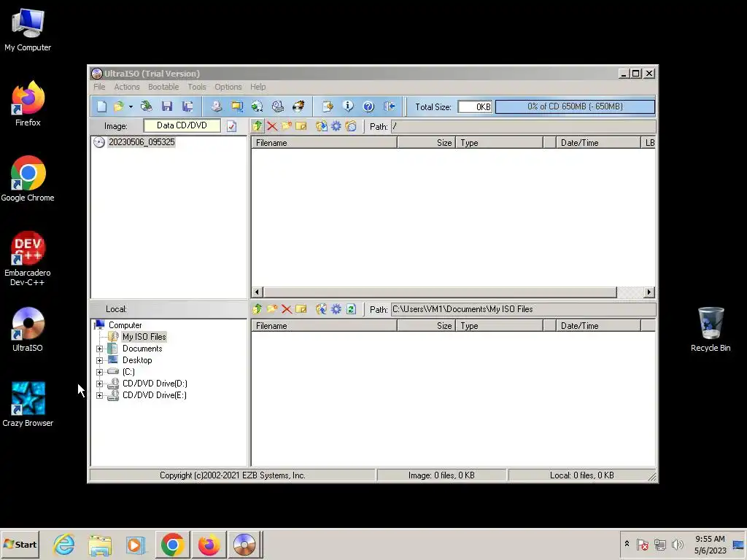Click the Rename folder icon in local toolbar
Viewport: 747px width, 560px height.
[301, 309]
